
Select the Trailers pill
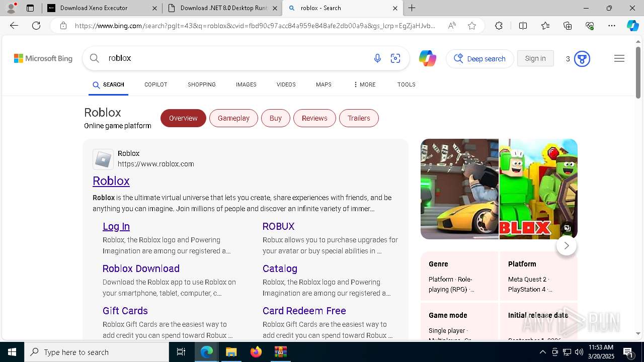pyautogui.click(x=359, y=118)
